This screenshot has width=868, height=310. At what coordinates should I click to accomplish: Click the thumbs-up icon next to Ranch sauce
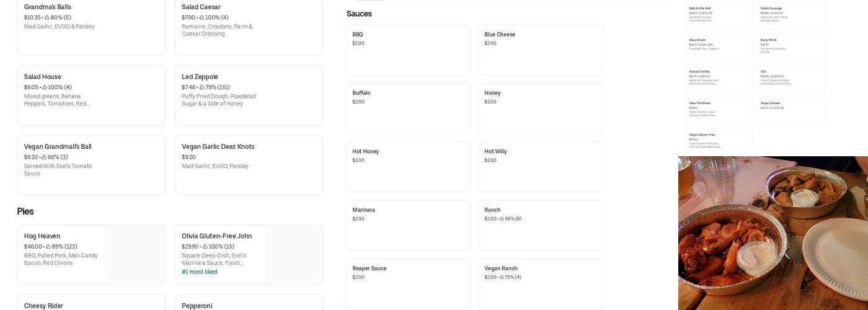coord(502,219)
